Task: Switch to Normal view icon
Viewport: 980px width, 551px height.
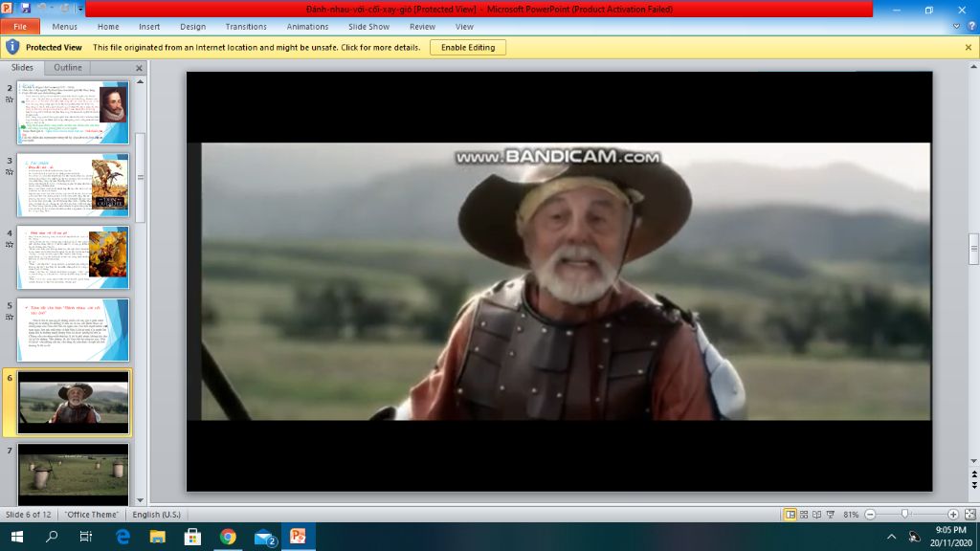Action: 790,514
